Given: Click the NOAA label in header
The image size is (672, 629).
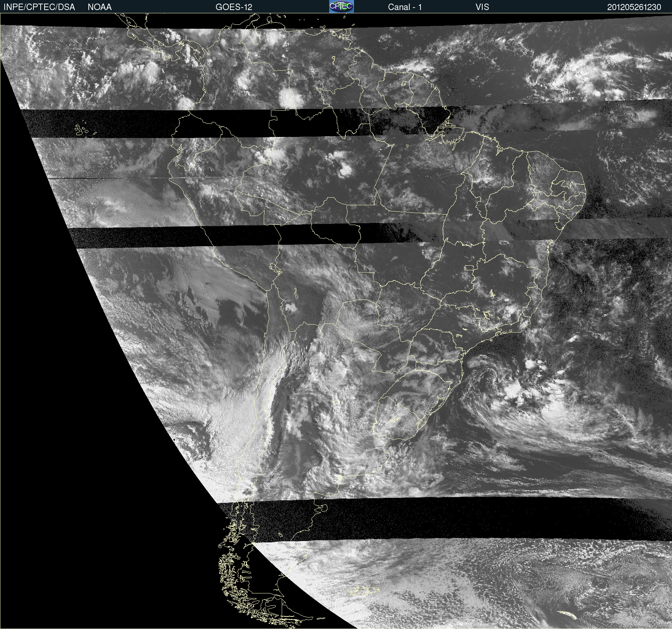Looking at the screenshot, I should [100, 7].
